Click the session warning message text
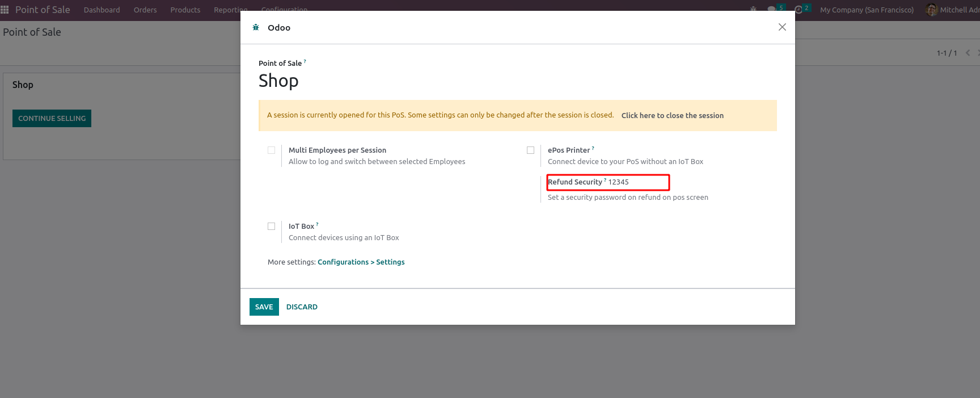Screen dimensions: 980x398 441,115
